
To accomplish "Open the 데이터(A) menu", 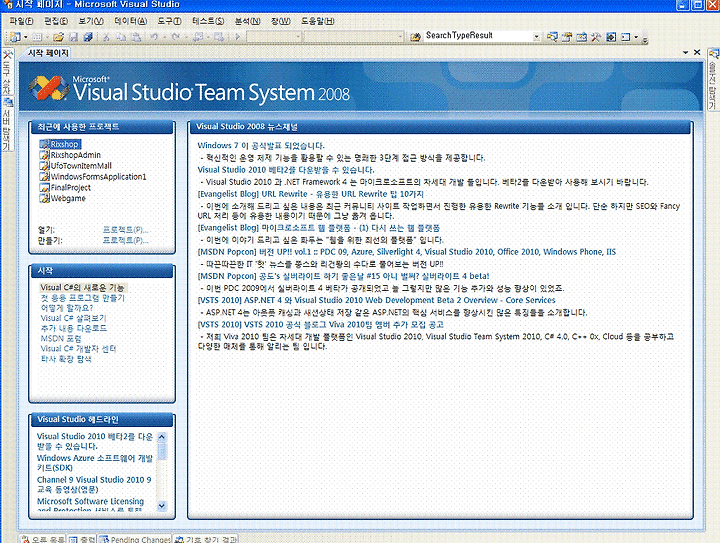I will (131, 21).
